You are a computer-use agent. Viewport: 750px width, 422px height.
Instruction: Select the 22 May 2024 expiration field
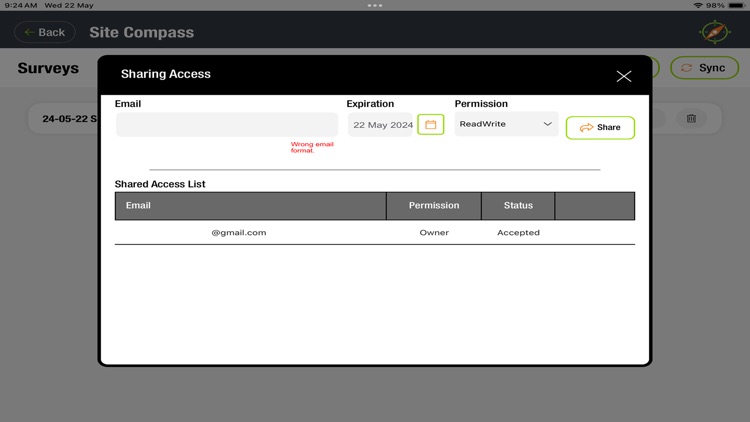click(380, 125)
